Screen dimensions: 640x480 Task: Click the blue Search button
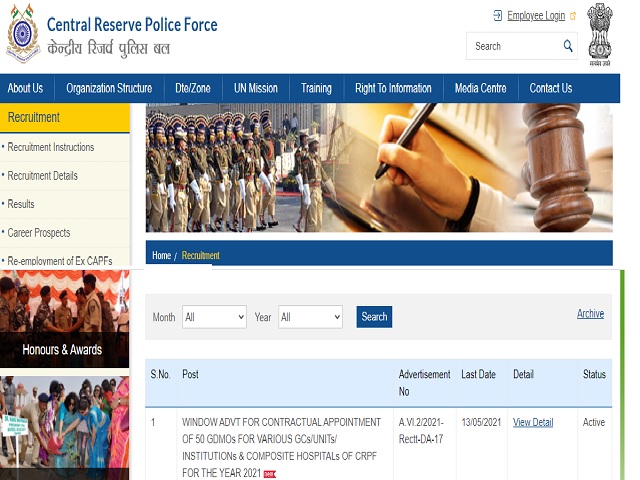coord(374,317)
